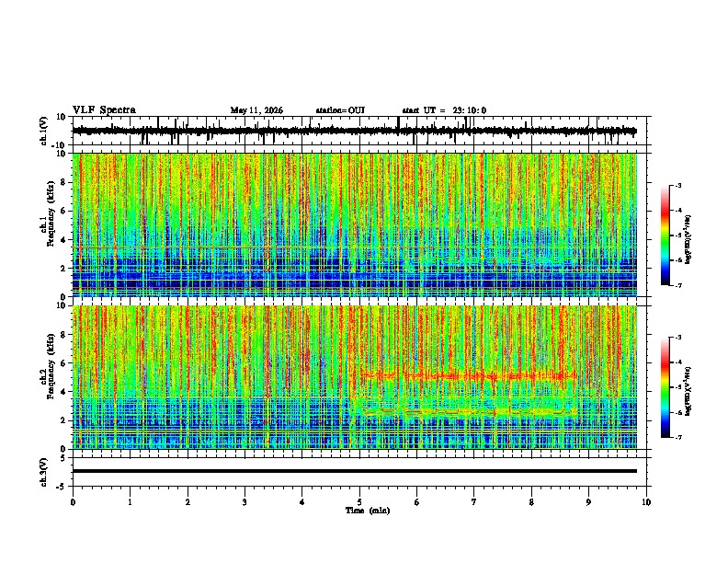Image resolution: width=728 pixels, height=563 pixels.
Task: Click the Time (min) axis label
Action: (x=368, y=511)
